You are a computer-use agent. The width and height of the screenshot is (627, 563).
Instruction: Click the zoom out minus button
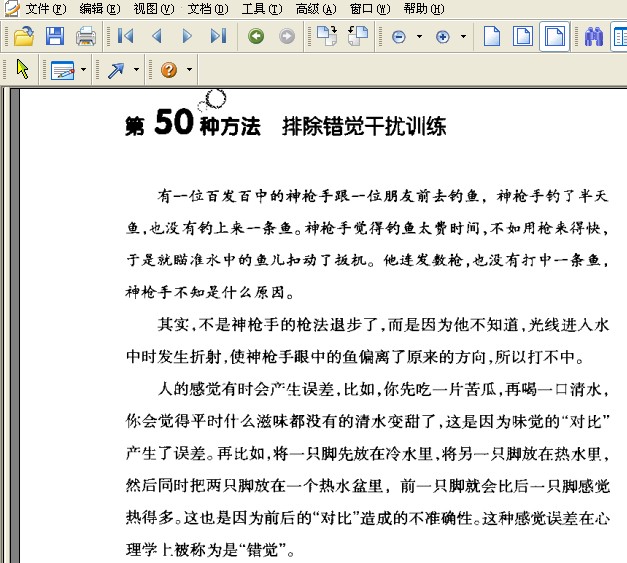[x=399, y=37]
